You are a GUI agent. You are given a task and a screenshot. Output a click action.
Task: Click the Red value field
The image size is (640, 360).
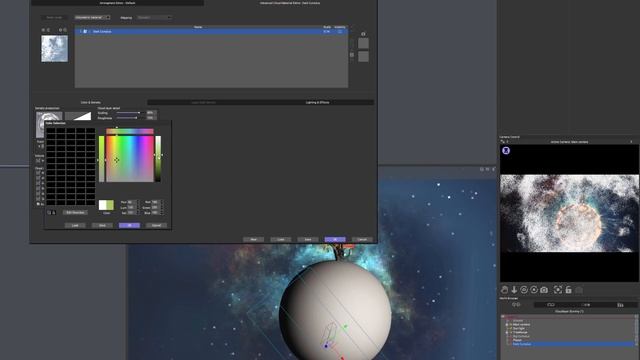click(x=156, y=202)
